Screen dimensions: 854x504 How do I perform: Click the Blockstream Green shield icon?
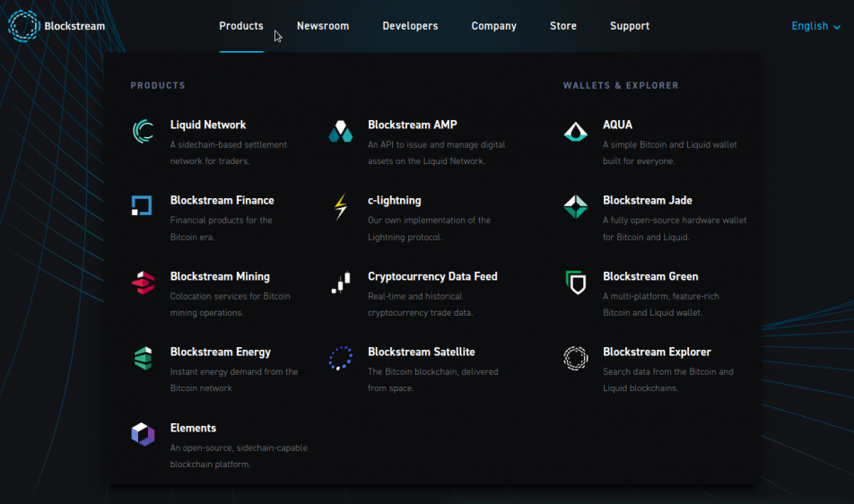(x=575, y=283)
